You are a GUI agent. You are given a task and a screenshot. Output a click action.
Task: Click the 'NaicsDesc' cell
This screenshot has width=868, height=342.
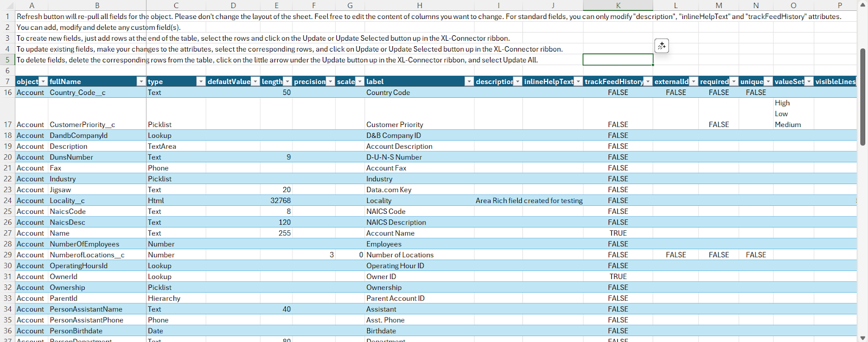97,222
